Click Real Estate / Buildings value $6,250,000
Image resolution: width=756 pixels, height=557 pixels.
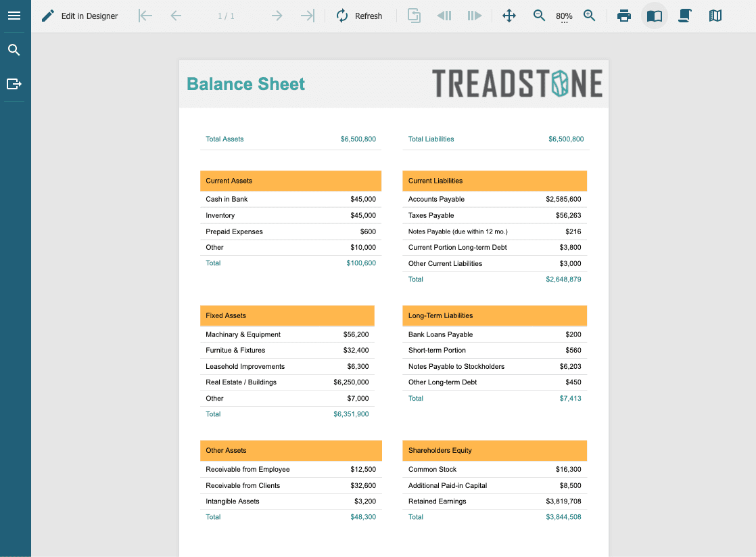click(351, 382)
